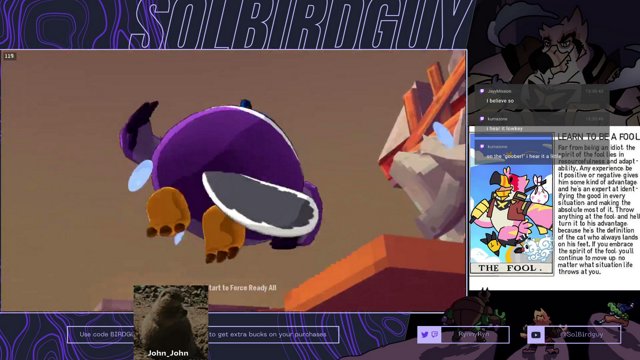Click the RynnyRyn handle label

[473, 334]
